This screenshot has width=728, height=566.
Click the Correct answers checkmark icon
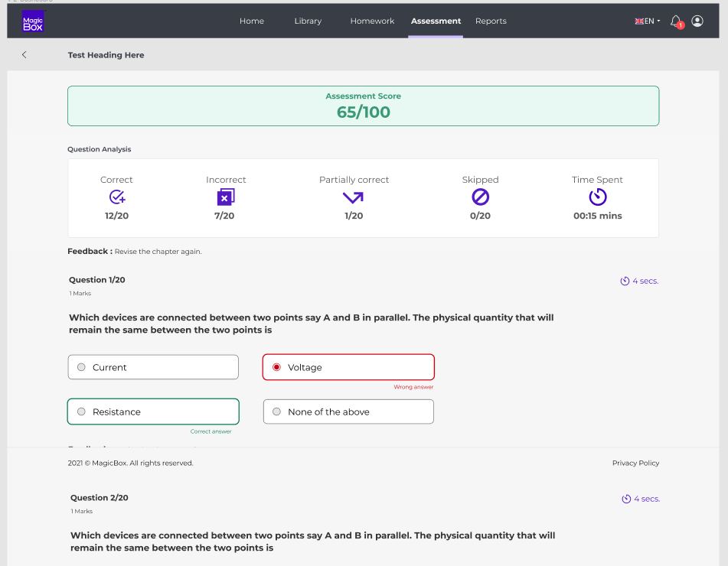116,197
